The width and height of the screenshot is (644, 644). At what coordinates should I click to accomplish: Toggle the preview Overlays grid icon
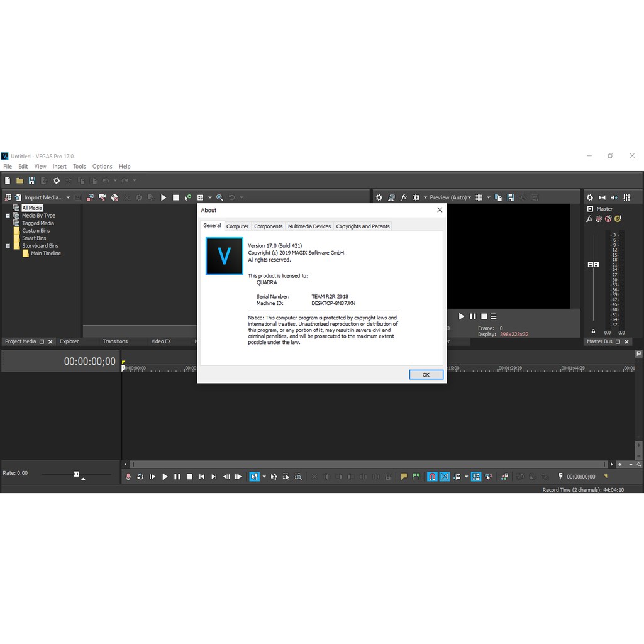point(479,197)
